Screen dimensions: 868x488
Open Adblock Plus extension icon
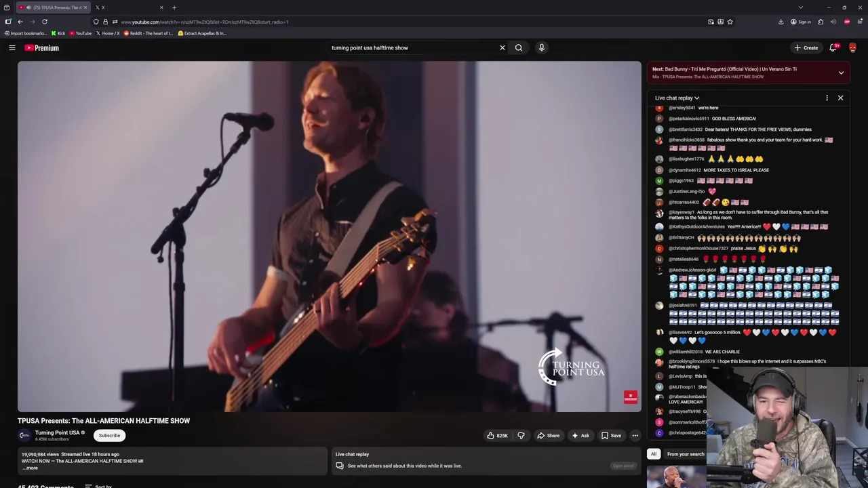point(847,22)
